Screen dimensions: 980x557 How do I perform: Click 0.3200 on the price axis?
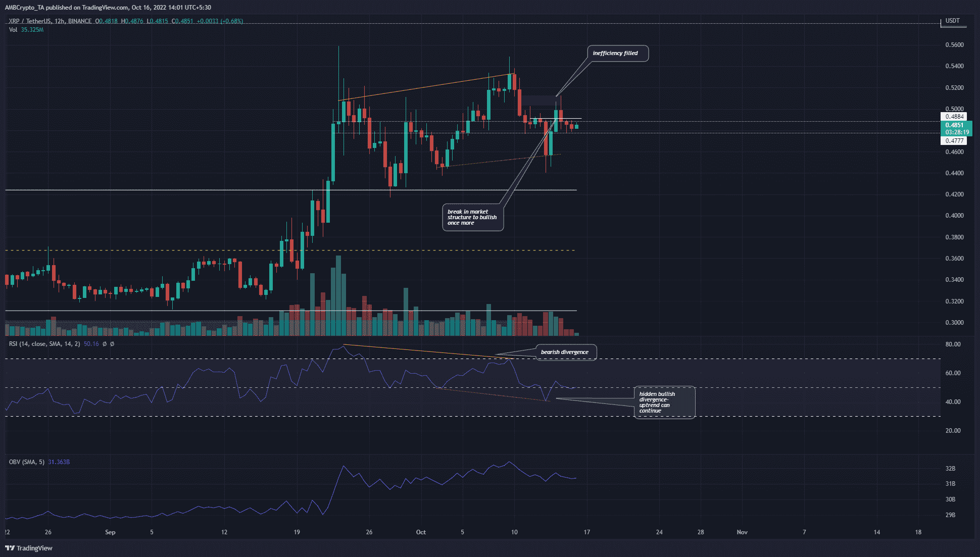(954, 301)
